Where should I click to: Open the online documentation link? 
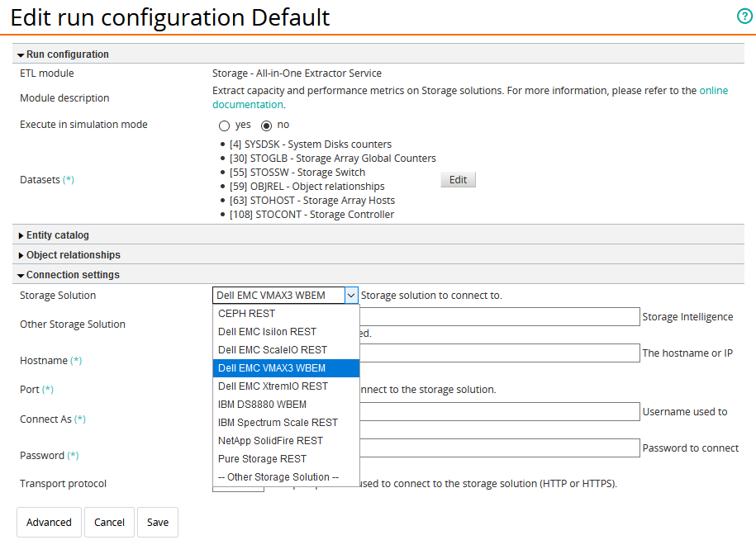(x=713, y=91)
